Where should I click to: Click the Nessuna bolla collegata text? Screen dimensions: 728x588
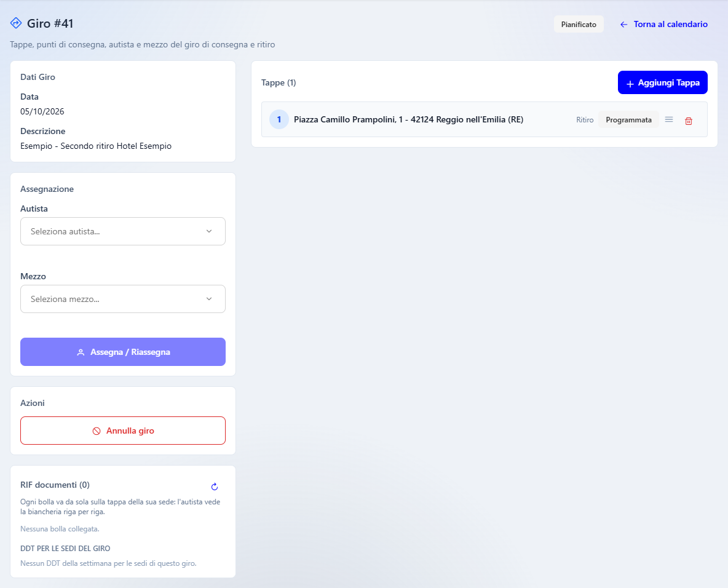pos(60,529)
